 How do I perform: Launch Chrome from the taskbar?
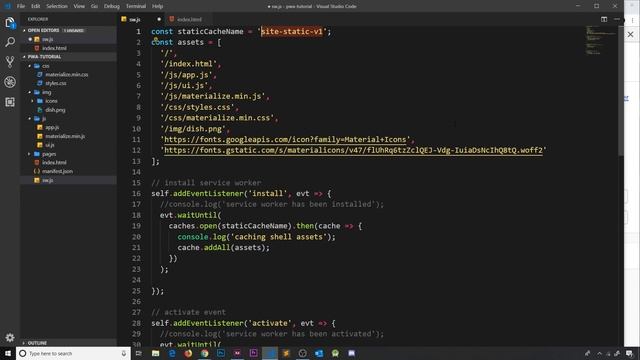tap(204, 353)
